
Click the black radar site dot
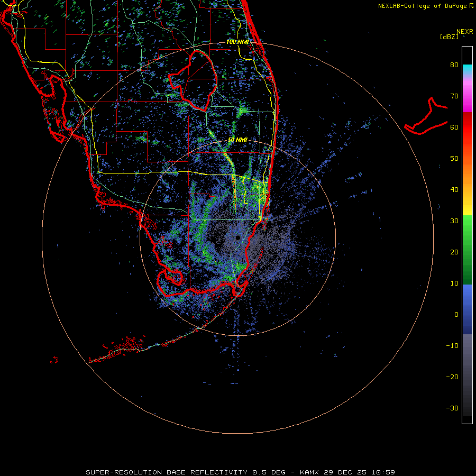tap(237, 237)
